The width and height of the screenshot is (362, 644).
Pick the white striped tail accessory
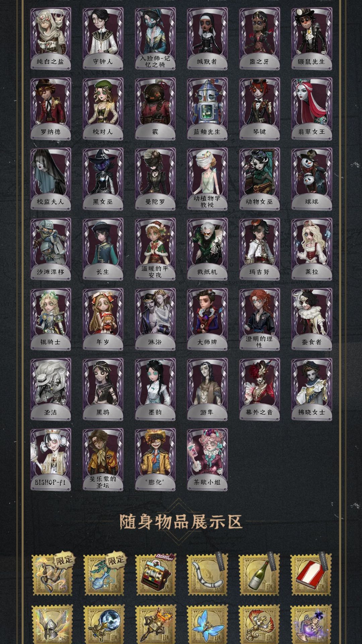pyautogui.click(x=207, y=575)
